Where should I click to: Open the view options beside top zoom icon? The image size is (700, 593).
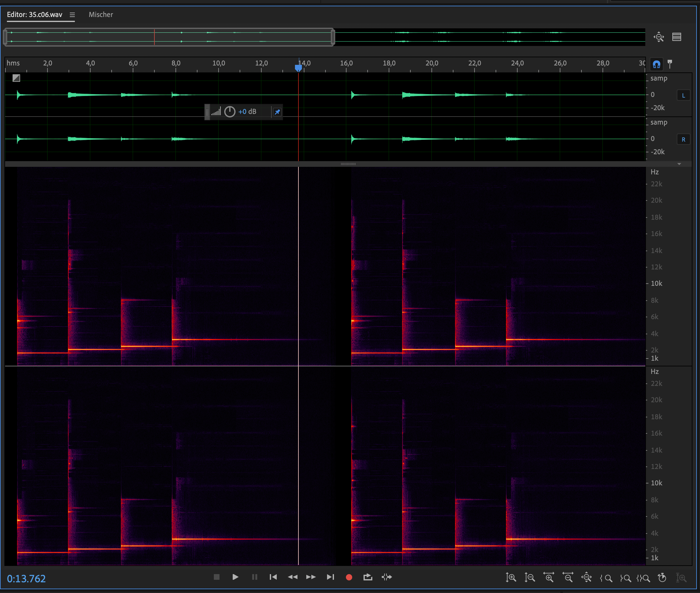point(676,37)
